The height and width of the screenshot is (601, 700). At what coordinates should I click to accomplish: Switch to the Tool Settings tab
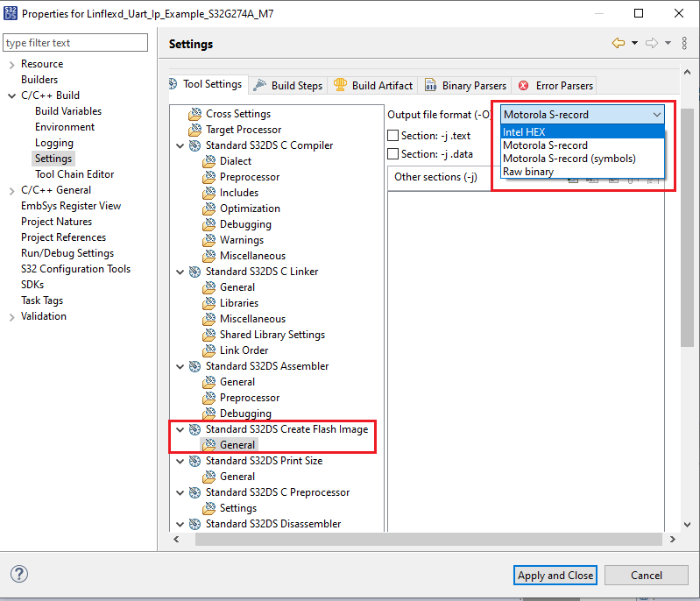208,84
